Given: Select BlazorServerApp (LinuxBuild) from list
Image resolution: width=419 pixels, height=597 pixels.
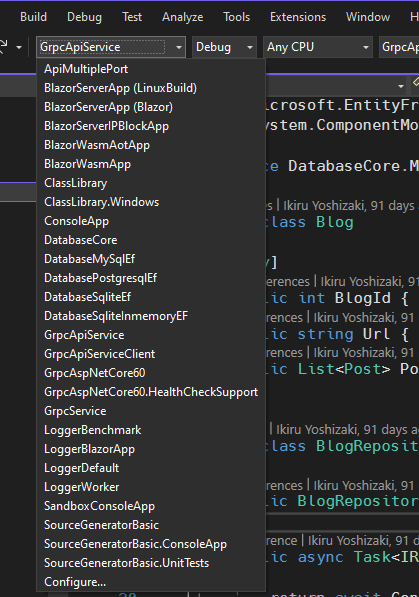Looking at the screenshot, I should [151, 88].
